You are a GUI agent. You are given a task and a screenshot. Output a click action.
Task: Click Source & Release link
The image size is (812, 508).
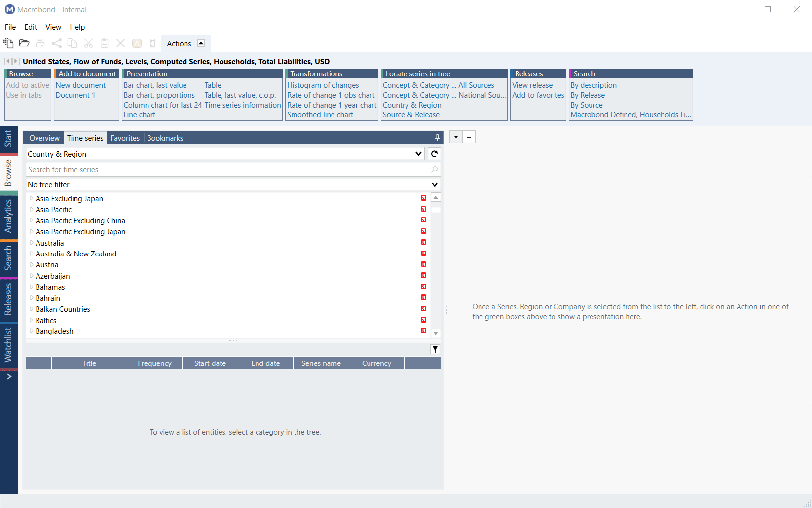click(x=411, y=115)
